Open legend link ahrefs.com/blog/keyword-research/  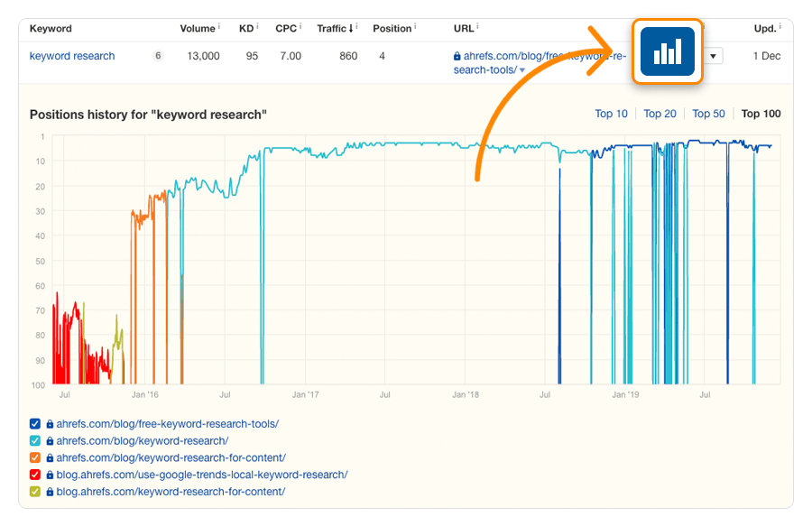(x=143, y=441)
